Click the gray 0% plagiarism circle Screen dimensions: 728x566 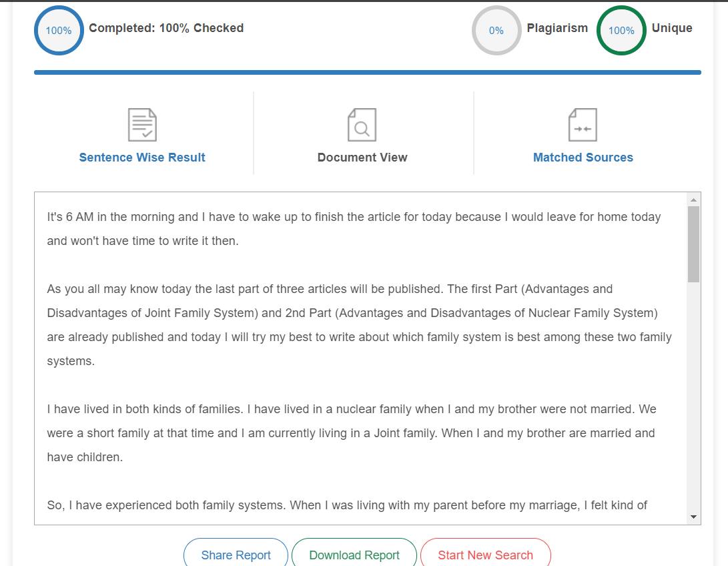tap(496, 30)
